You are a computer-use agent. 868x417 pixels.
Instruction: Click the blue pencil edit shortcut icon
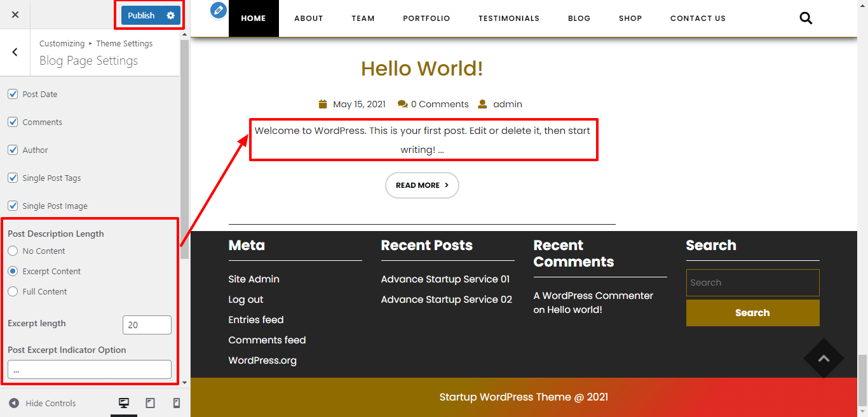click(219, 10)
